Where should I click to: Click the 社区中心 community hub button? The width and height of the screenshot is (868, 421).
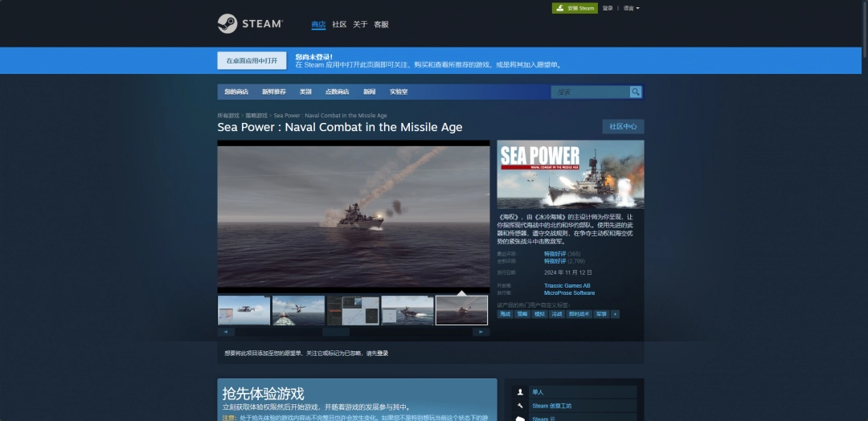tap(623, 127)
